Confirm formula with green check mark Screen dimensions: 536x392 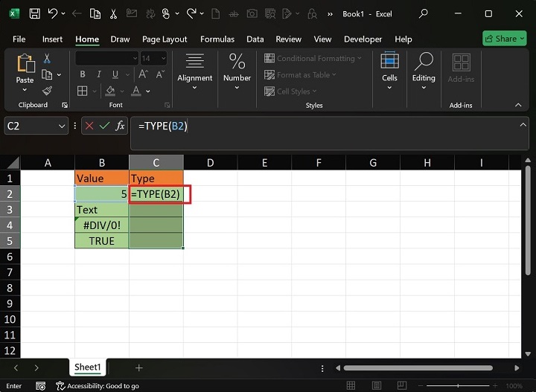pyautogui.click(x=104, y=126)
